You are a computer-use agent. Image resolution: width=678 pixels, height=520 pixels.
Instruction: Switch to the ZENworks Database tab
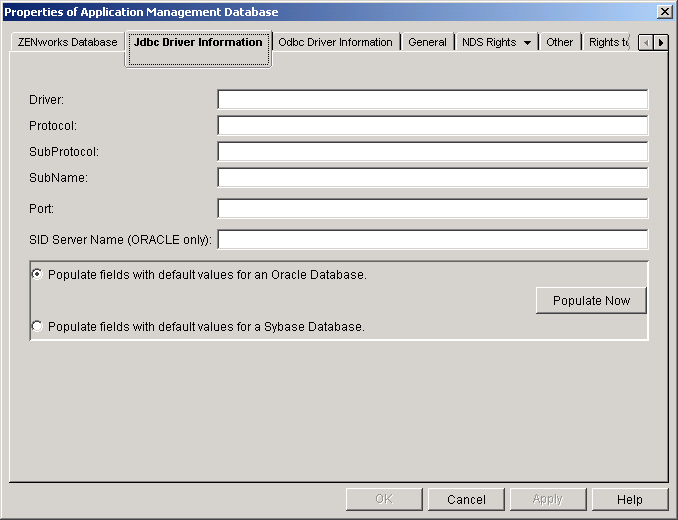pyautogui.click(x=67, y=42)
